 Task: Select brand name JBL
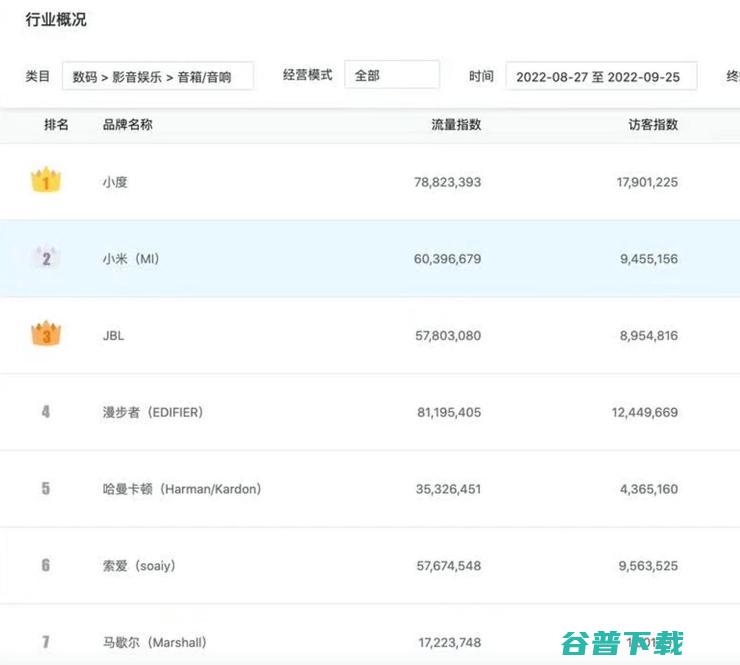(x=113, y=336)
